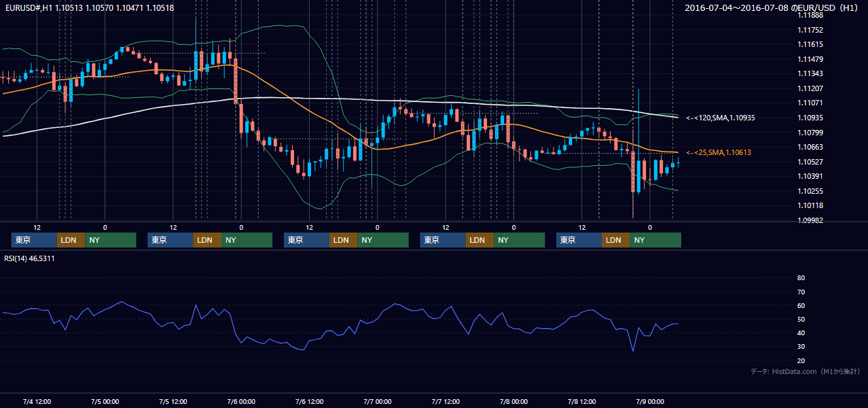
Task: Select the 7/7 12:00 time axis label
Action: (446, 401)
